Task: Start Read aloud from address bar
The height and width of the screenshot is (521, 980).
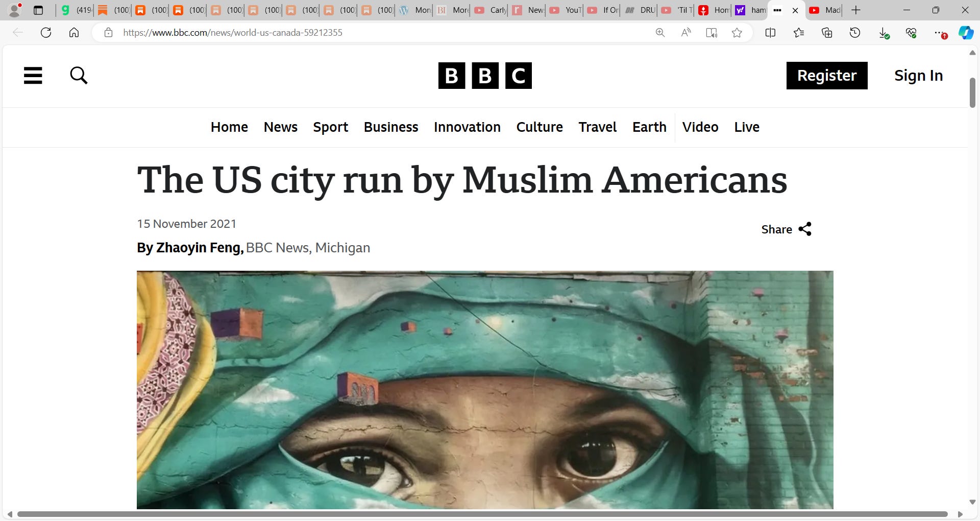Action: click(x=686, y=33)
